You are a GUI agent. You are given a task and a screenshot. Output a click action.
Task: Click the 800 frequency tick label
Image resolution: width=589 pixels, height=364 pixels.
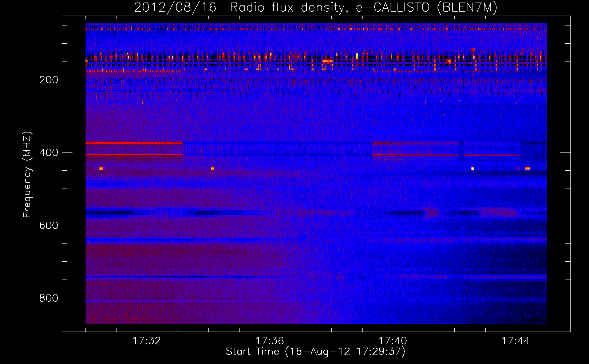(49, 298)
